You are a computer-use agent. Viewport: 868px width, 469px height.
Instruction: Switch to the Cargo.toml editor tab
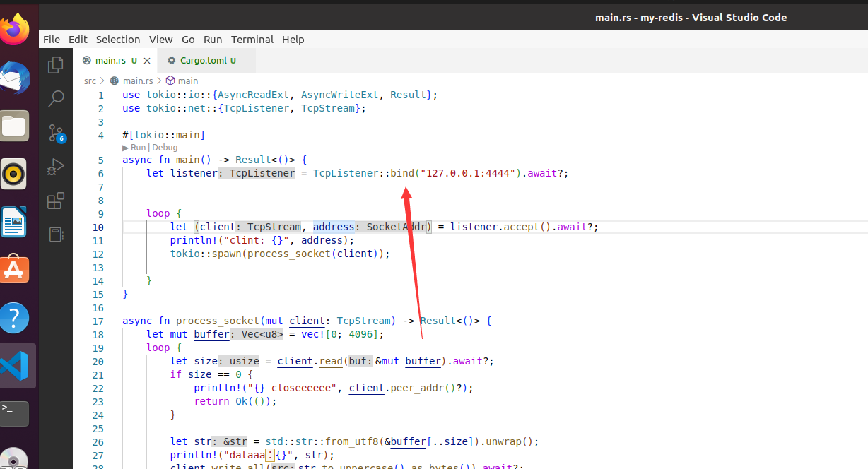coord(206,61)
